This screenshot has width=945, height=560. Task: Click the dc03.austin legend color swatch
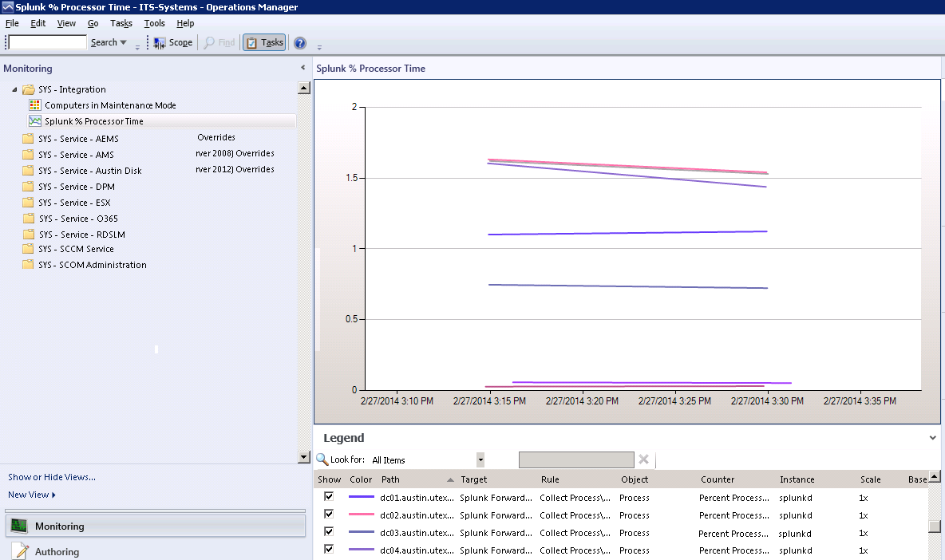pos(361,533)
